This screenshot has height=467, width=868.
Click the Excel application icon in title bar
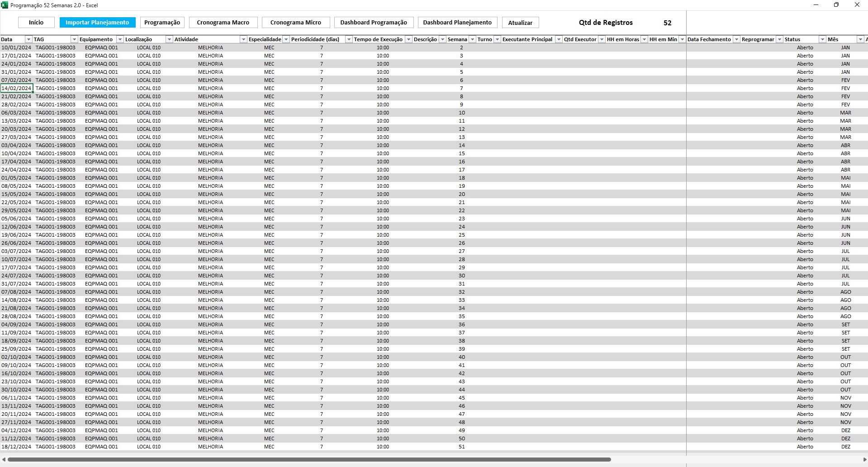[x=5, y=5]
